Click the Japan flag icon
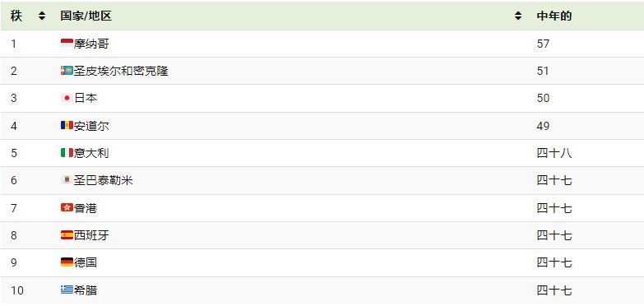This screenshot has width=644, height=306. coord(67,98)
